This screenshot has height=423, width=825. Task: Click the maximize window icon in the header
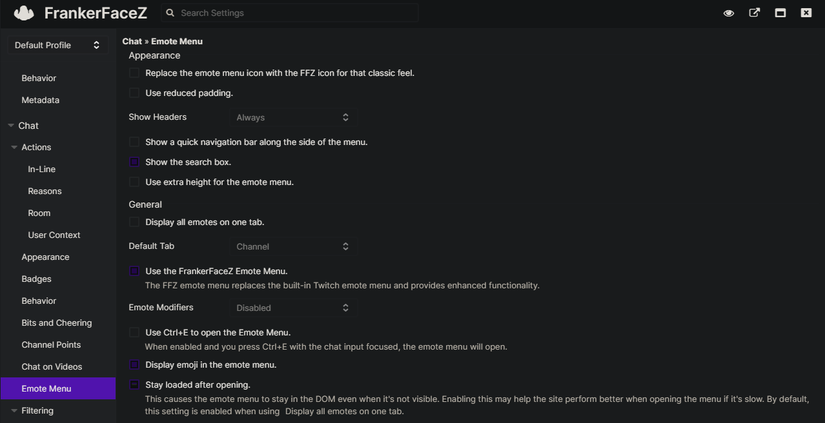pos(780,13)
